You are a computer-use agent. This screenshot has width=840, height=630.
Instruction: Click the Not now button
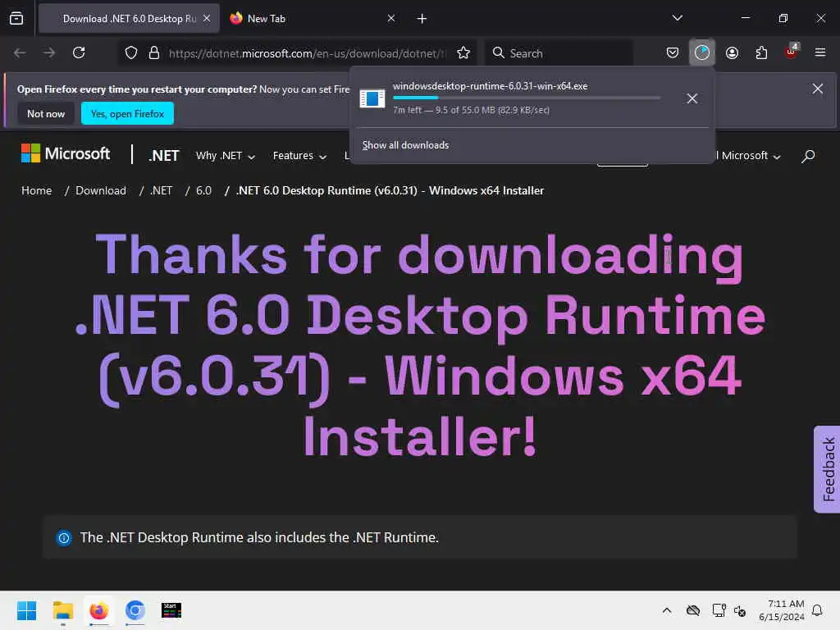(46, 113)
